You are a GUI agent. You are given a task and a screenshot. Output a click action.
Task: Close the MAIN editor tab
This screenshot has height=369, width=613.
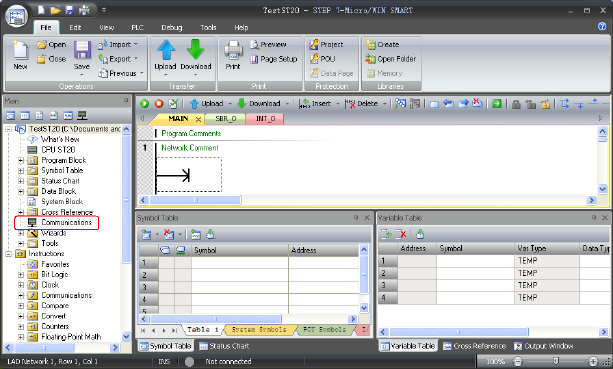199,119
